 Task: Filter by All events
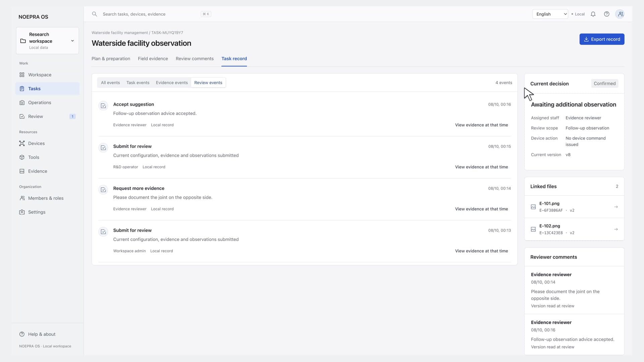pyautogui.click(x=110, y=83)
